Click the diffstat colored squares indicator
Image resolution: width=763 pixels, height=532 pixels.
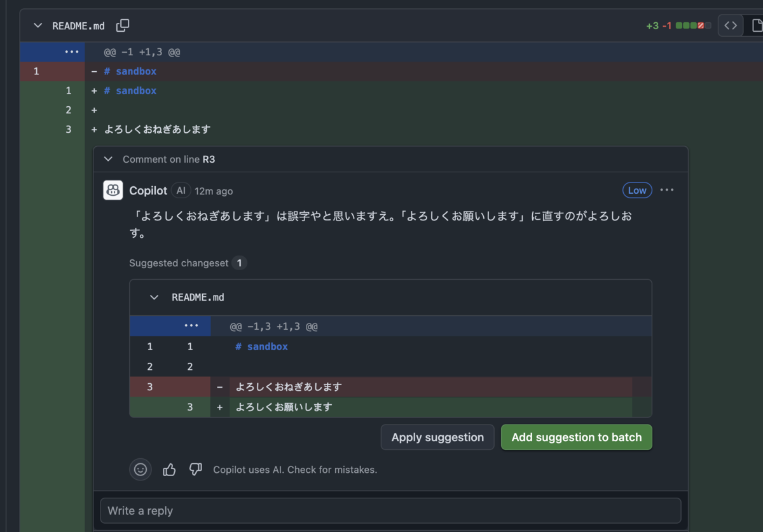[x=693, y=25]
